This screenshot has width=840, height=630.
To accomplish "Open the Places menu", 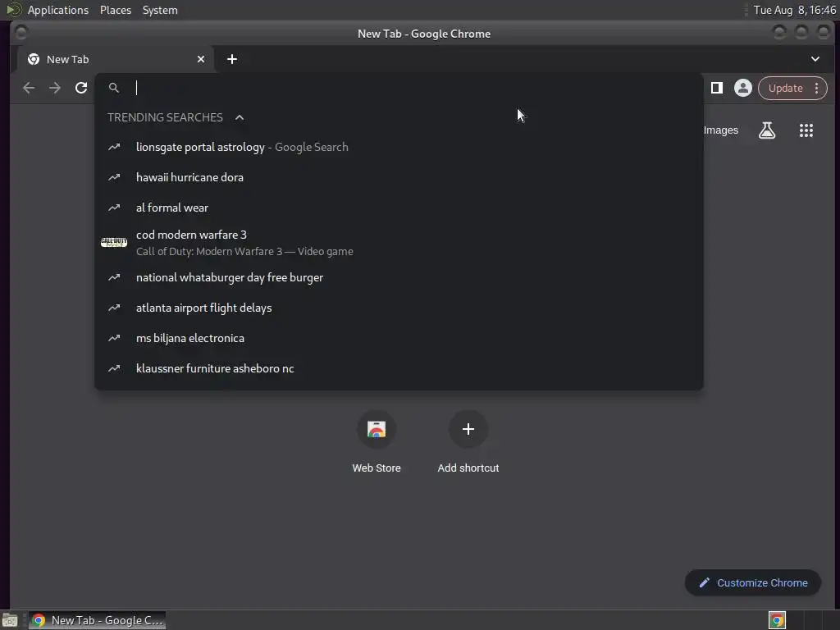I will [x=116, y=10].
